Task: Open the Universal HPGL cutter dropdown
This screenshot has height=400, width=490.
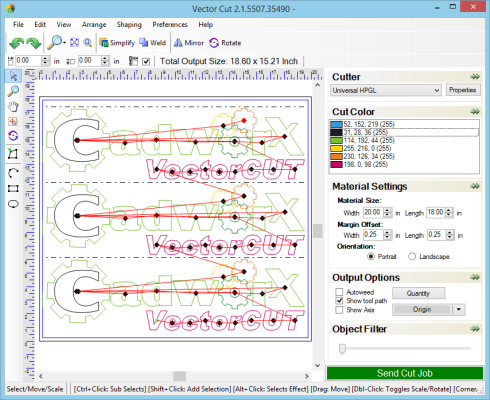Action: click(x=386, y=90)
